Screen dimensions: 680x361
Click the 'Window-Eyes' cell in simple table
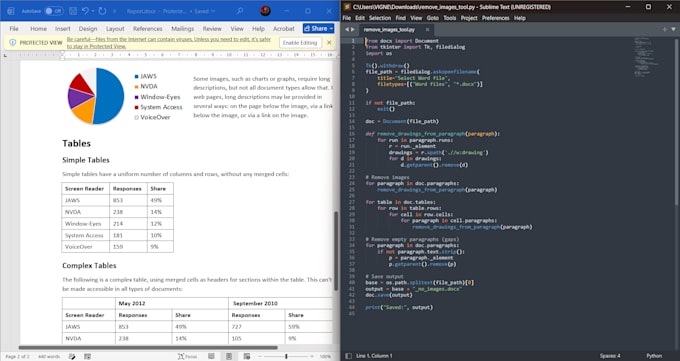pyautogui.click(x=85, y=223)
